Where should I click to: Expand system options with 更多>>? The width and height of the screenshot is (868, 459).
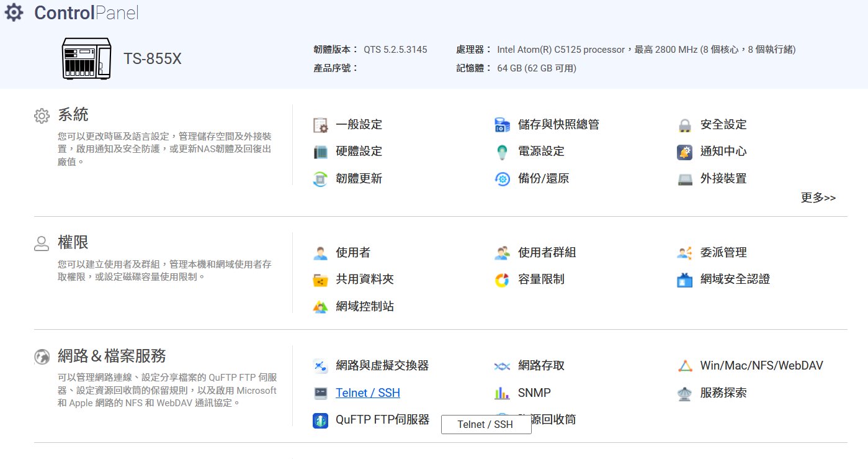pos(818,198)
